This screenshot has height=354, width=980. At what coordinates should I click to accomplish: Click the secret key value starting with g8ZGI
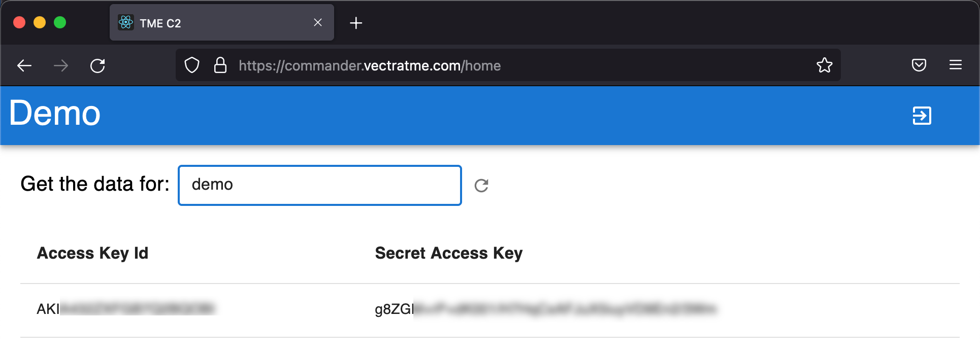pos(545,309)
